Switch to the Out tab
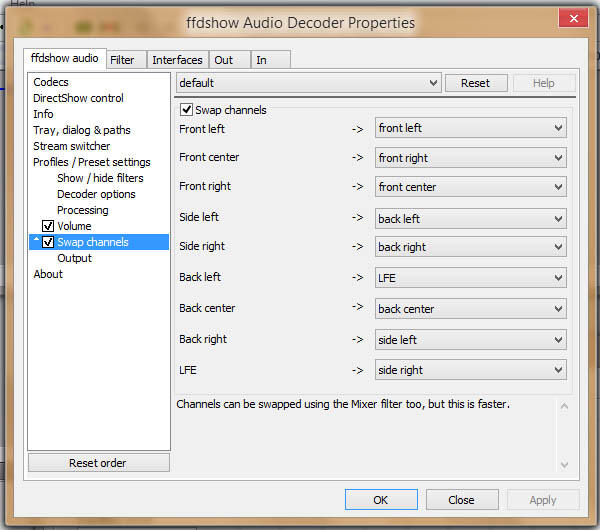This screenshot has height=530, width=600. [224, 60]
